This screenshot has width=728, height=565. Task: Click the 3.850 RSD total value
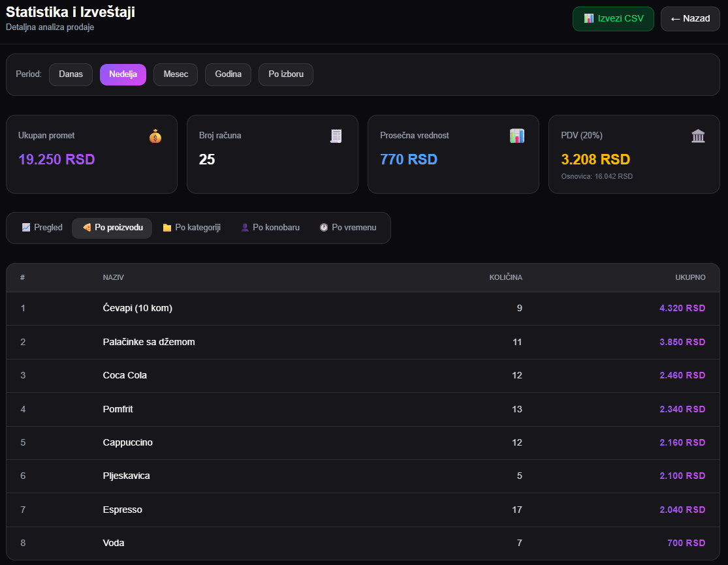682,342
